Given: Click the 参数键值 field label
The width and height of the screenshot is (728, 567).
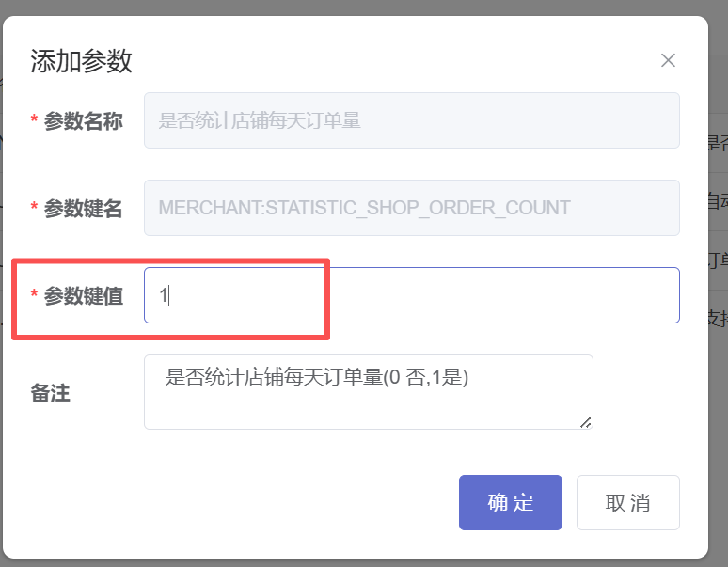Looking at the screenshot, I should (83, 296).
